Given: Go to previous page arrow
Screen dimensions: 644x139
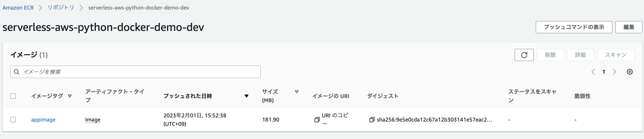Looking at the screenshot, I should coord(593,72).
